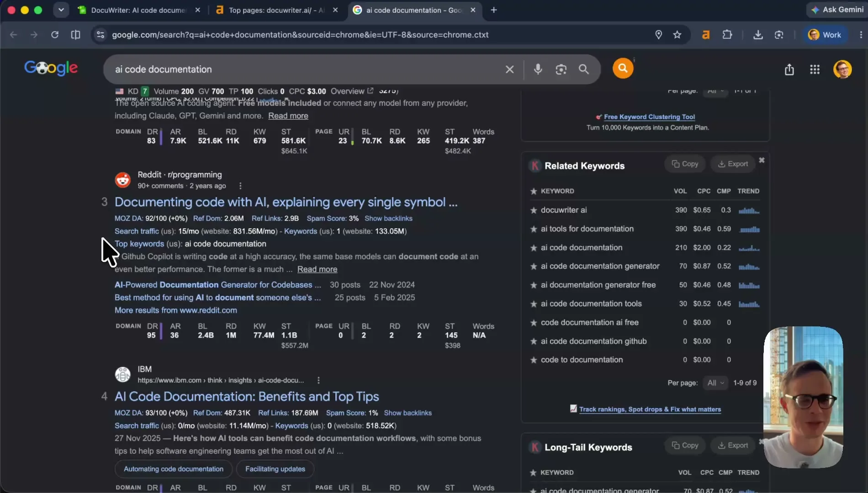Click the address bar URL
The image size is (868, 493).
[x=300, y=35]
